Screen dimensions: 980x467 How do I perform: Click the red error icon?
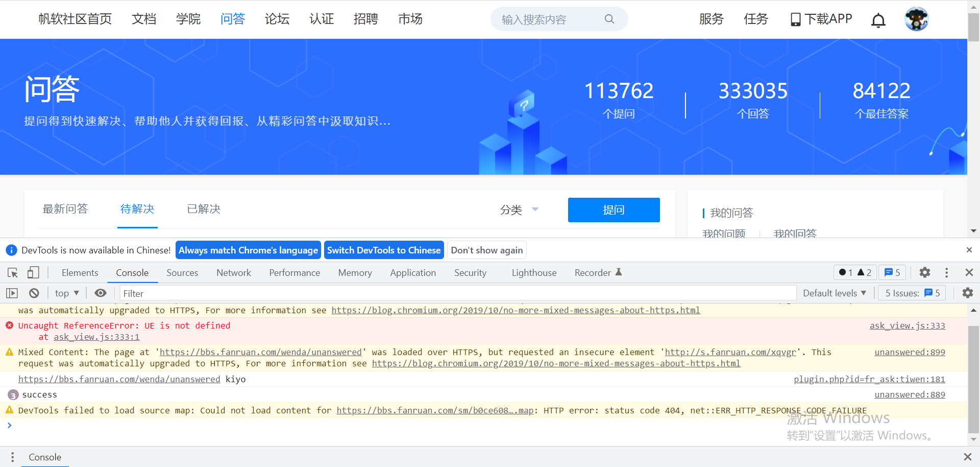[9, 325]
